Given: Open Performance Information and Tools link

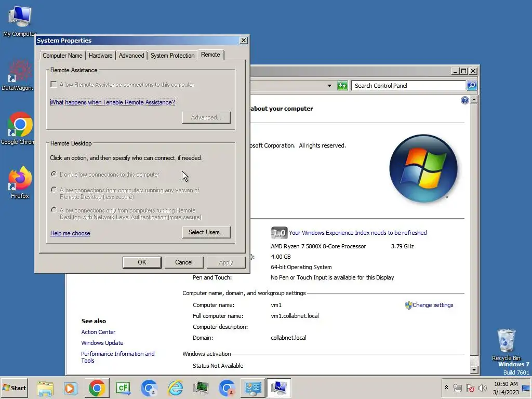Looking at the screenshot, I should tap(118, 357).
